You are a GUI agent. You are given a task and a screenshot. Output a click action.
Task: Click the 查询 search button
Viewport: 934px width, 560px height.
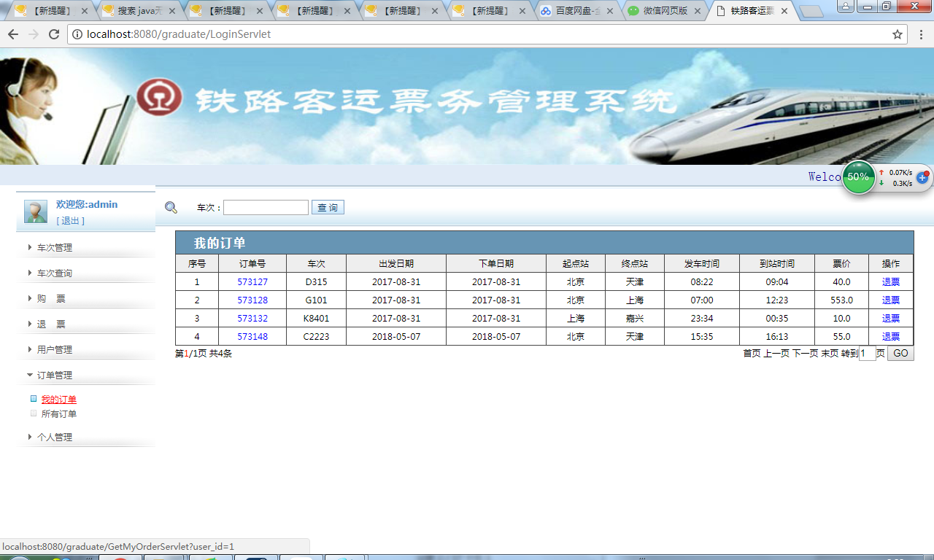point(328,207)
